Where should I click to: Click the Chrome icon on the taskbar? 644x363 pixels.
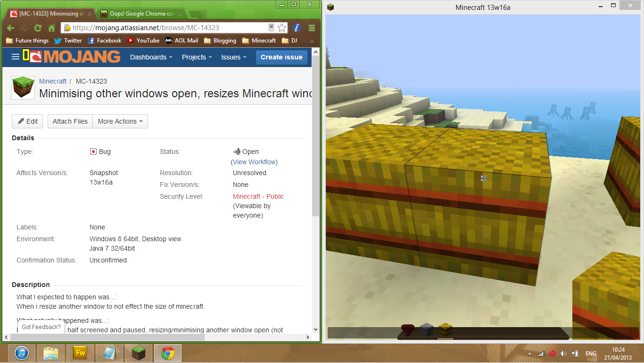(x=167, y=353)
